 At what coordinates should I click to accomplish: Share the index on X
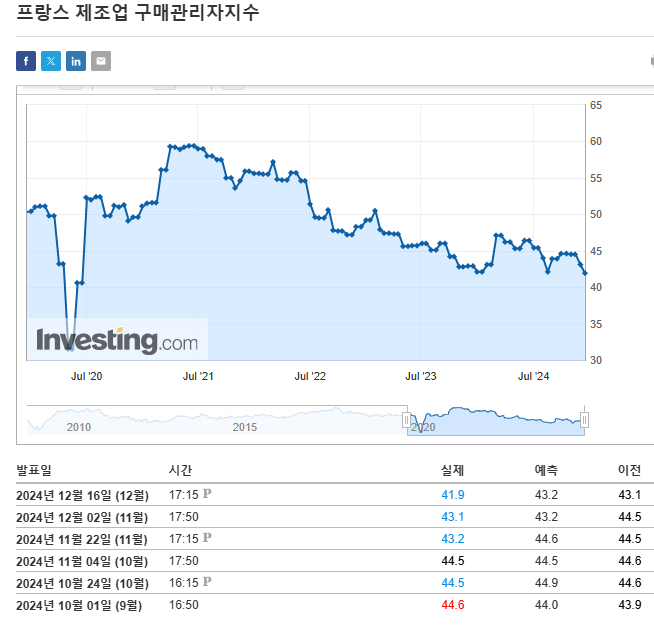pos(51,61)
